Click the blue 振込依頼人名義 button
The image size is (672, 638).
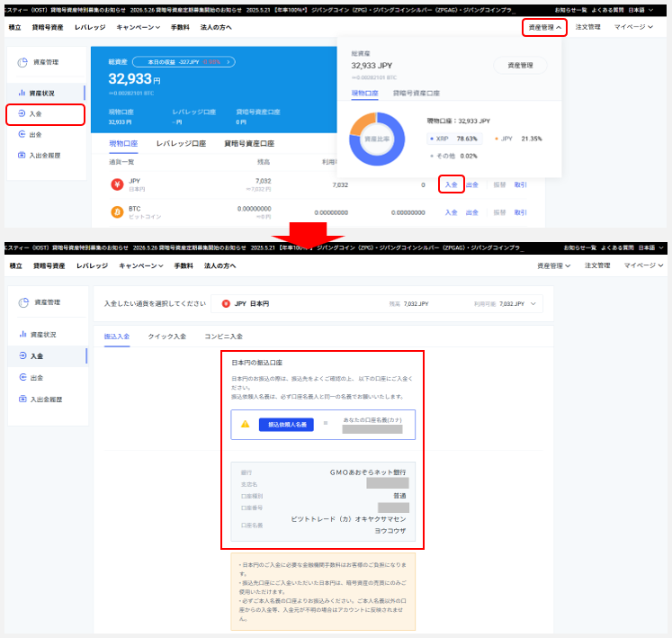286,425
